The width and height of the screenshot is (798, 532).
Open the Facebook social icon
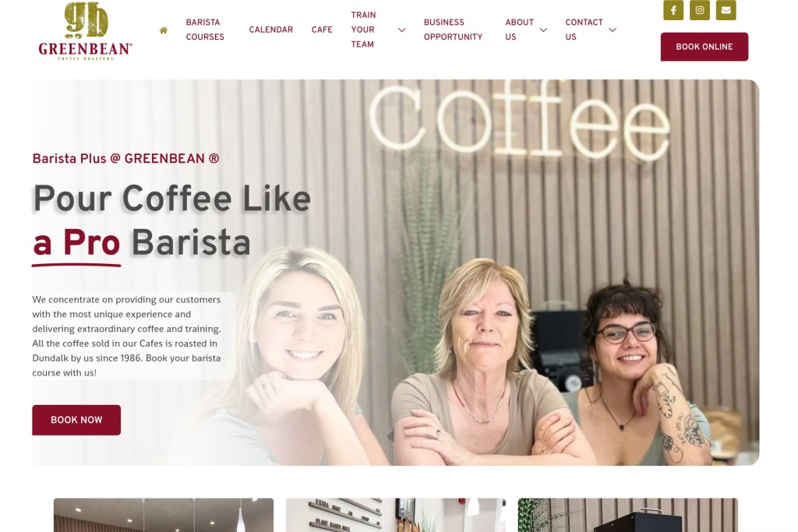click(x=673, y=10)
